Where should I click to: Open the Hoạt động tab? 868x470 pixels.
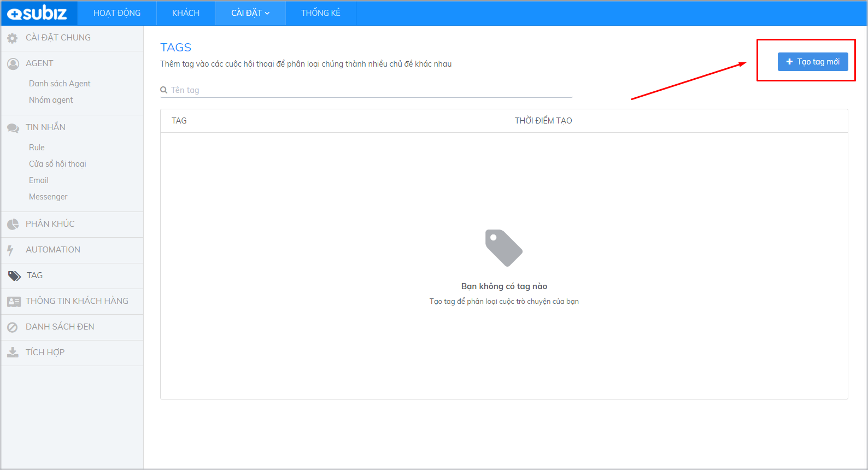117,13
